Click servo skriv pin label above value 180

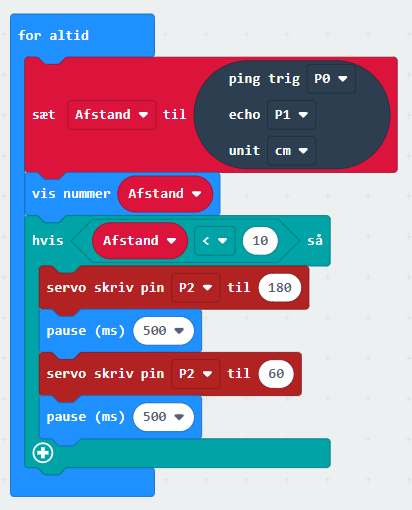tap(105, 288)
